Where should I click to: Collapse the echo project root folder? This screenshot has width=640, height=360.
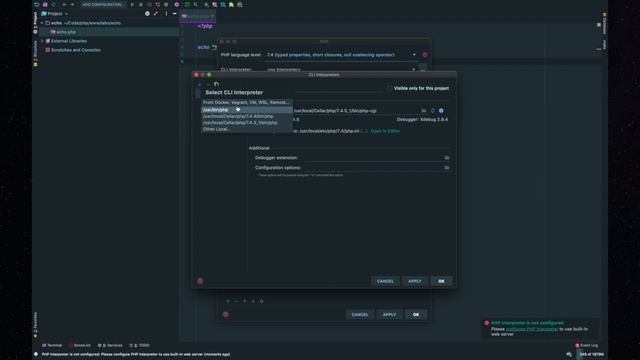tap(42, 23)
